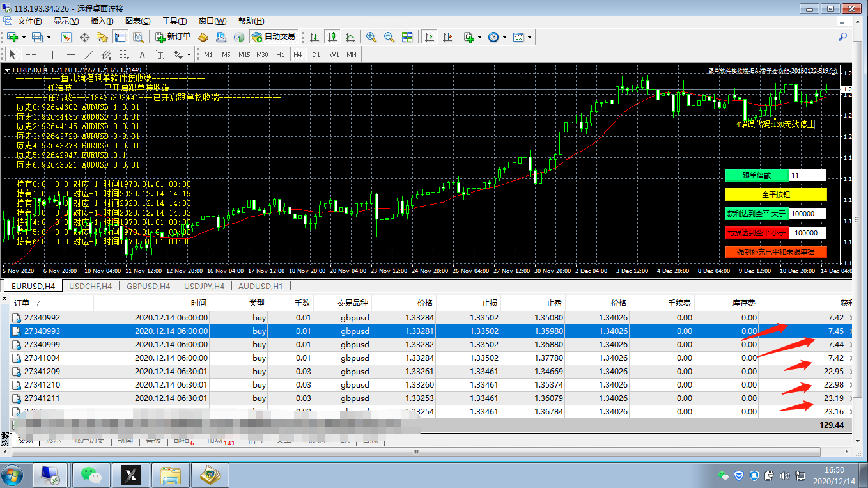Draw a horizontal line tool
This screenshot has width=868, height=488.
pos(71,54)
